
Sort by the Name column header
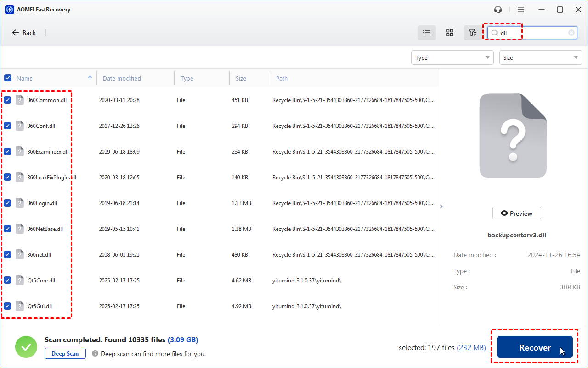click(24, 78)
